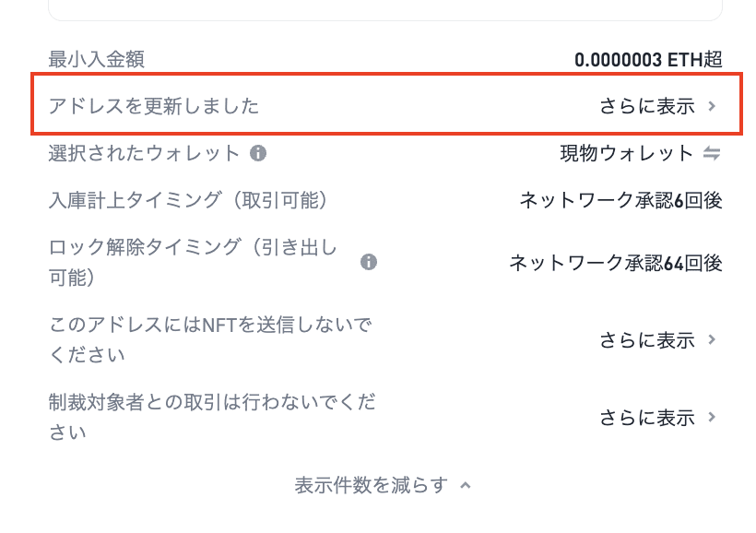
Task: Click the アドレスを更新しました label
Action: pyautogui.click(x=154, y=106)
